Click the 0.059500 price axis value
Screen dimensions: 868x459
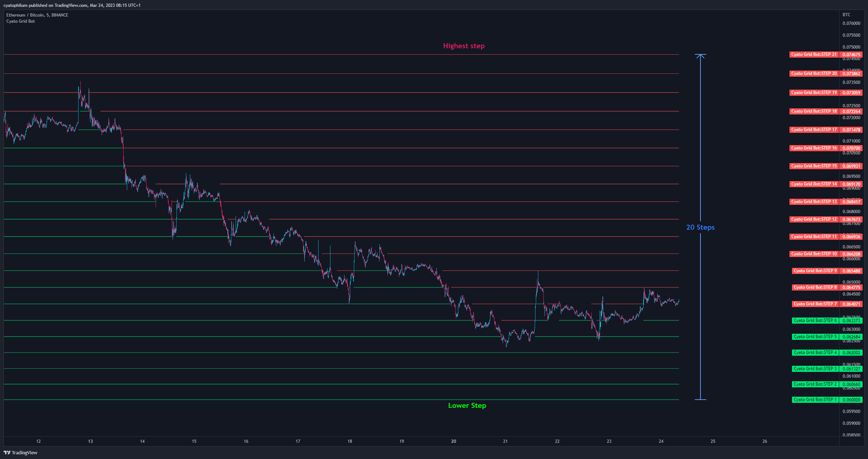851,411
